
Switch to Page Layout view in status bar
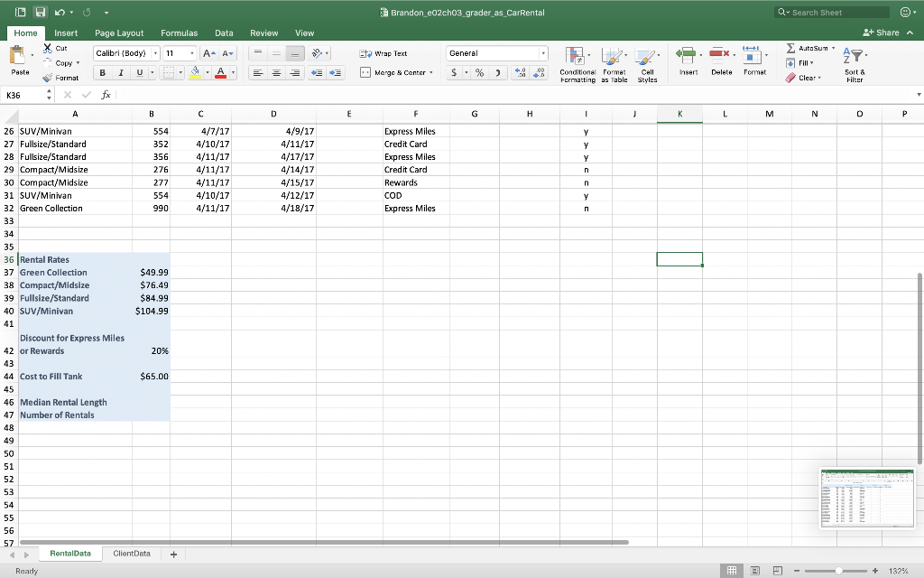755,571
